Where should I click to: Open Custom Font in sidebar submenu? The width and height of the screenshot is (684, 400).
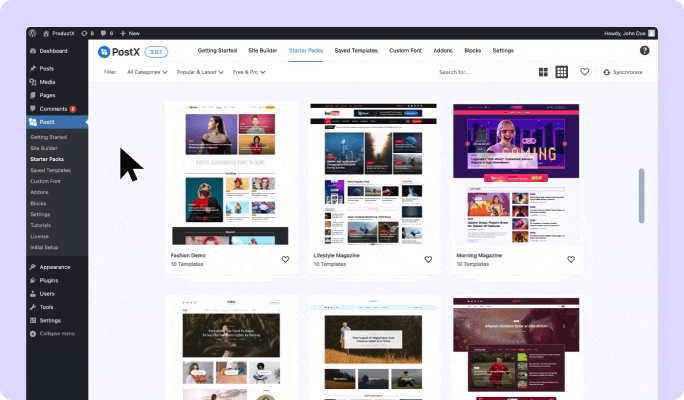tap(45, 181)
